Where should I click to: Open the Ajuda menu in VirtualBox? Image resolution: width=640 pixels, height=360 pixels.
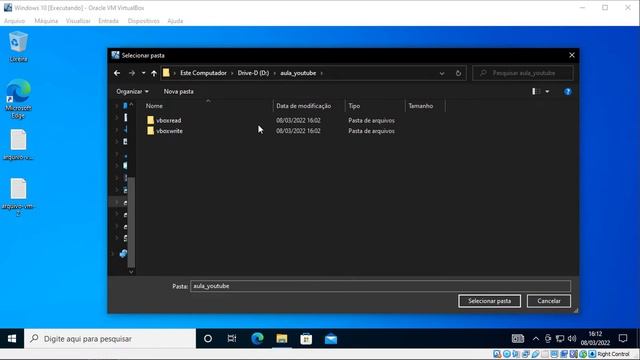pyautogui.click(x=175, y=21)
